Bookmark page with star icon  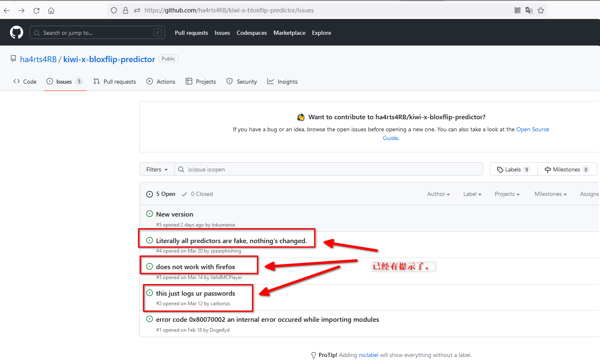coord(541,10)
